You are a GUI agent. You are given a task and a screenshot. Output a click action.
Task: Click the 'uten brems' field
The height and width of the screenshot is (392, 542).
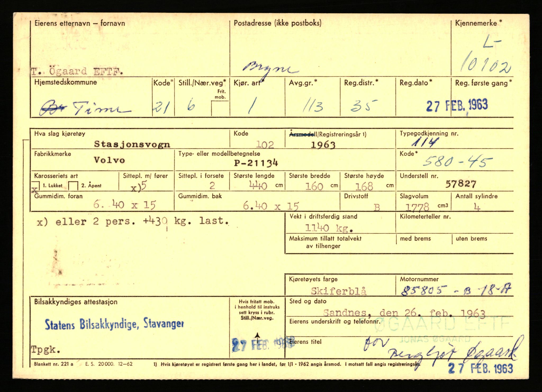click(x=483, y=243)
